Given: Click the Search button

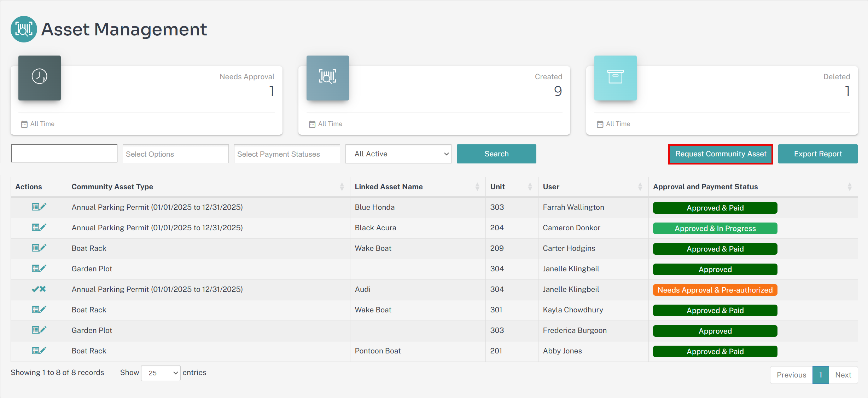Looking at the screenshot, I should 496,154.
